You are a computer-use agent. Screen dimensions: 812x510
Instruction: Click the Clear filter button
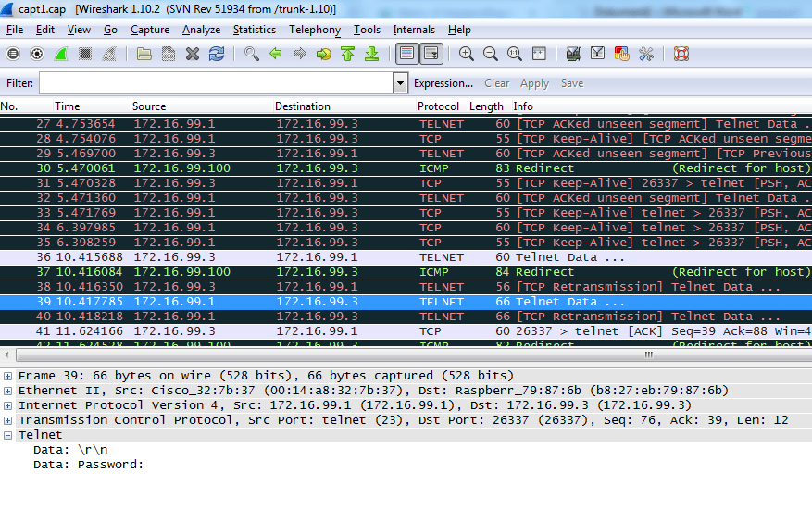click(496, 83)
